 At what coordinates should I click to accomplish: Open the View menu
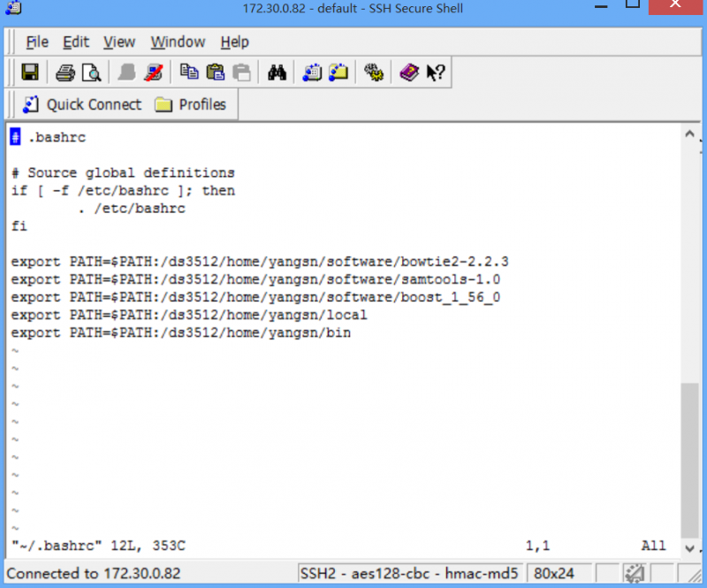[x=119, y=42]
